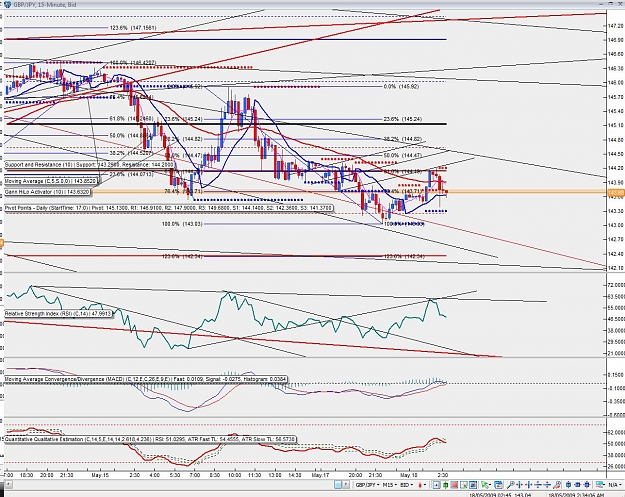This screenshot has width=625, height=497.
Task: Click the boxed marker icon before green candle
Action: point(436,485)
